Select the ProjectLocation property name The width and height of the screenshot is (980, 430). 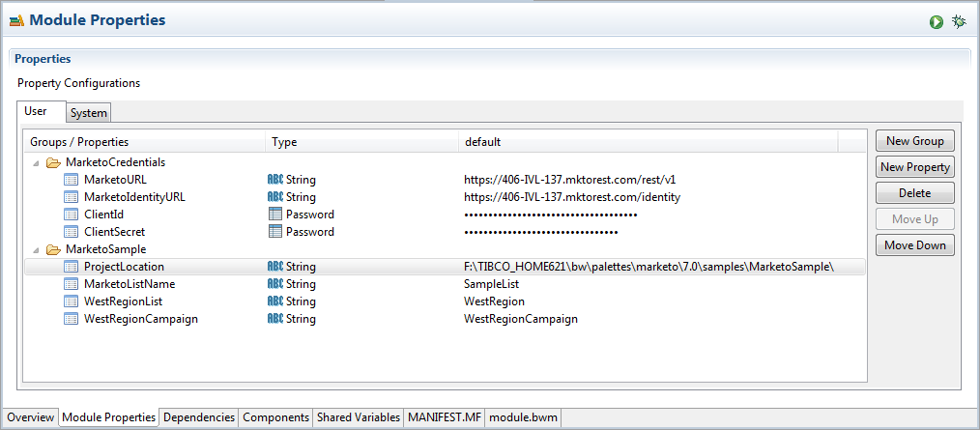tap(124, 267)
